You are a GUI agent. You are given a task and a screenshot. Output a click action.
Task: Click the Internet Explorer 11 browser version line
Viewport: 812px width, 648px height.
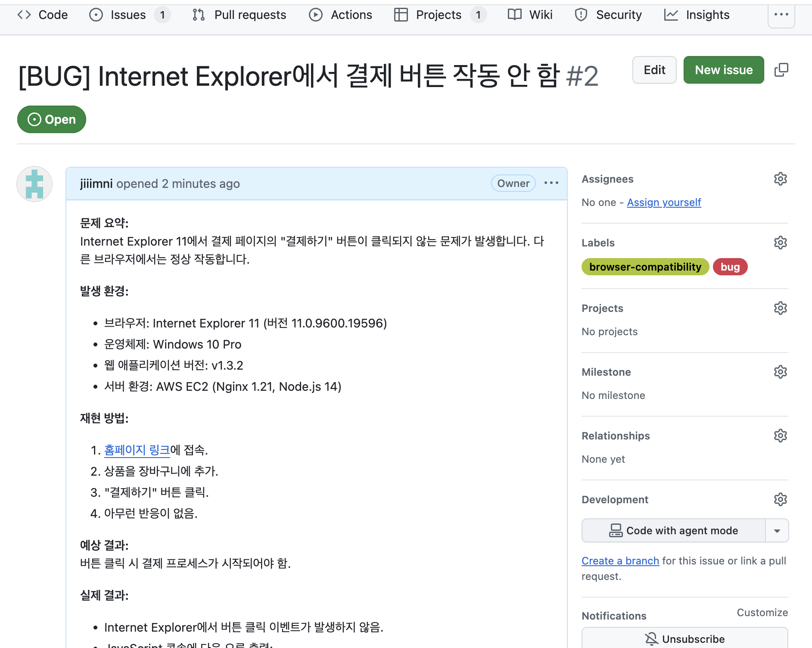(246, 323)
